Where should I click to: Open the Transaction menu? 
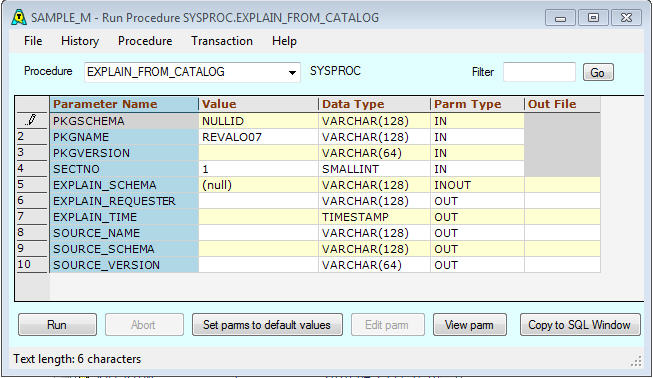(x=222, y=41)
